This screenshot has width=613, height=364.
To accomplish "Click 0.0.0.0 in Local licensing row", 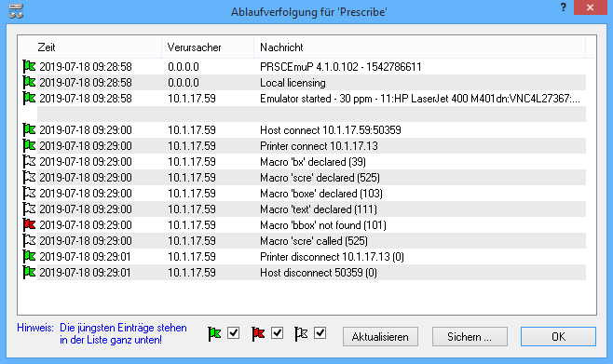I will (x=184, y=83).
